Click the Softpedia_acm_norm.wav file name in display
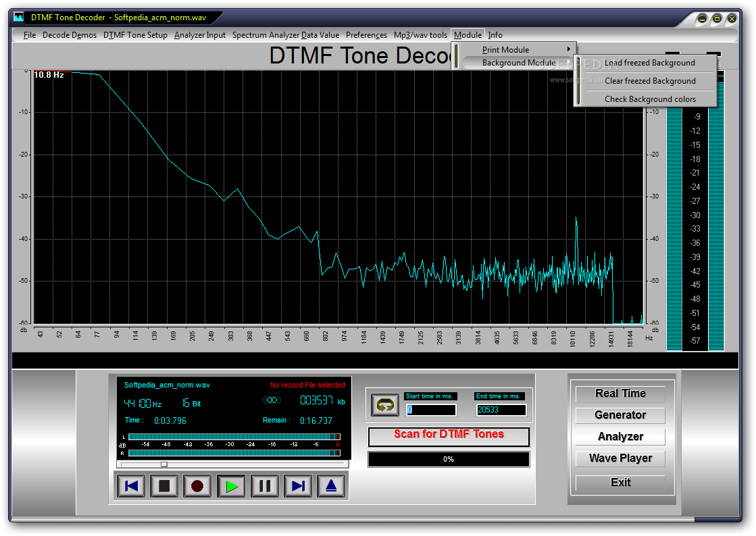 click(167, 385)
